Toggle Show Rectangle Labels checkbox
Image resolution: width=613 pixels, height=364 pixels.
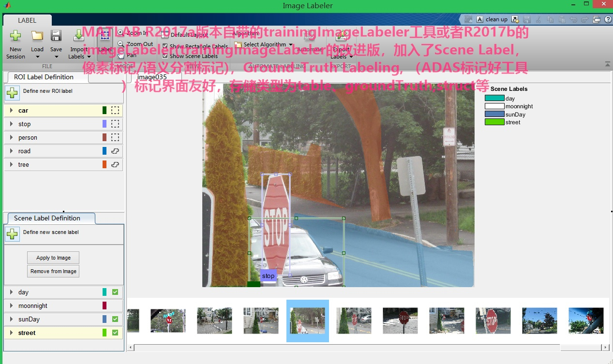click(x=165, y=46)
